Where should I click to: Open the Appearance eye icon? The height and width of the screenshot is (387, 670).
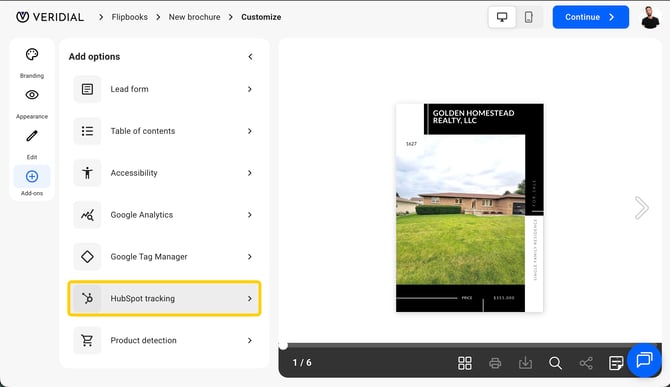coord(32,95)
